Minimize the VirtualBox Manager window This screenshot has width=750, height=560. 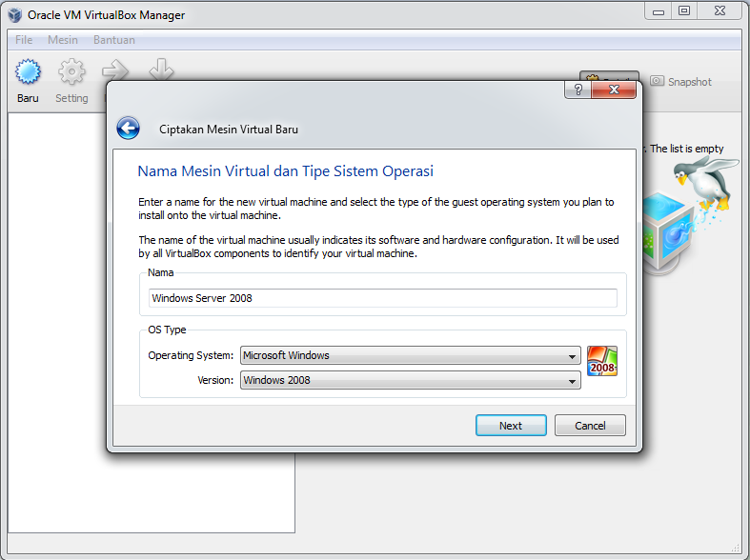pyautogui.click(x=659, y=10)
